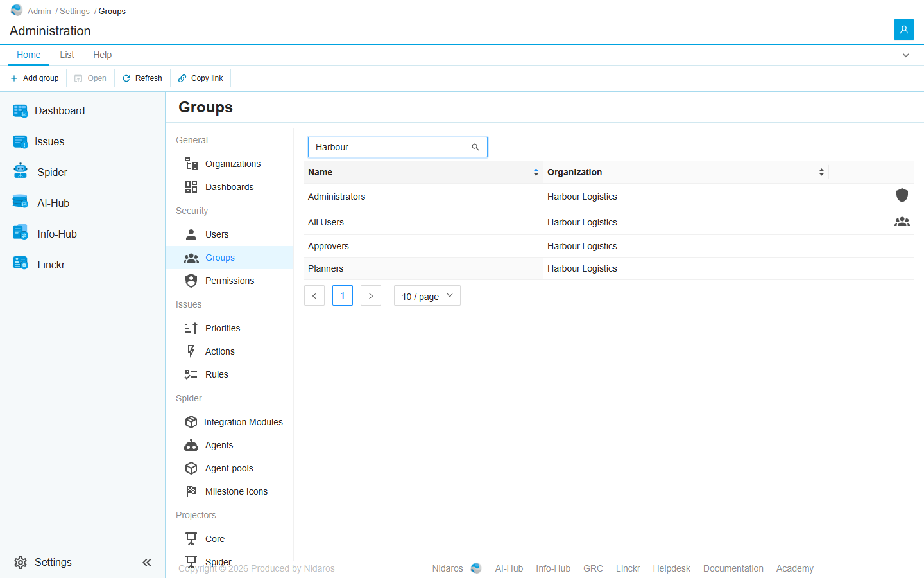Viewport: 924px width, 578px height.
Task: Collapse the left sidebar with the double chevron
Action: click(x=147, y=563)
